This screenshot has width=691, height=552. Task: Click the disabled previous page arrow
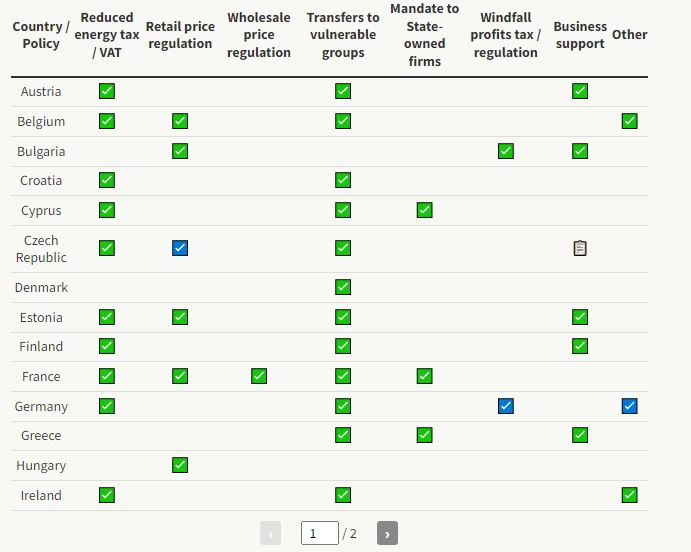[270, 533]
